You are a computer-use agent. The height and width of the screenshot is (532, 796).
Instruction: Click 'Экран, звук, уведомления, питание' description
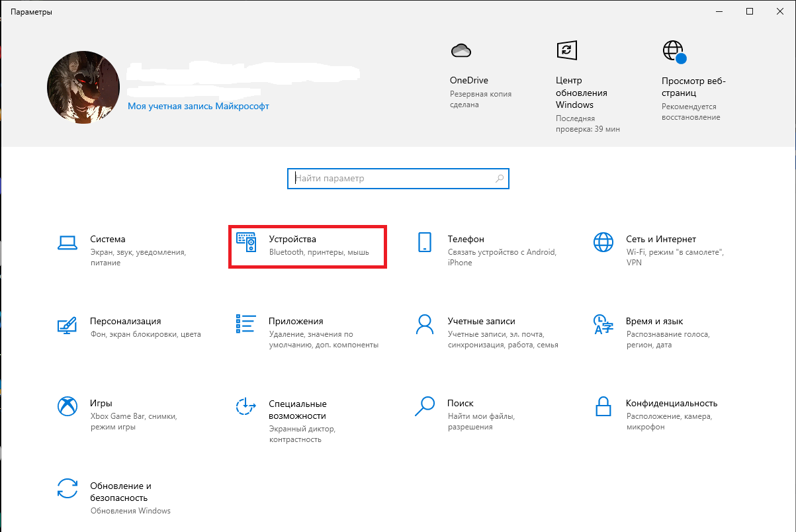coord(138,257)
